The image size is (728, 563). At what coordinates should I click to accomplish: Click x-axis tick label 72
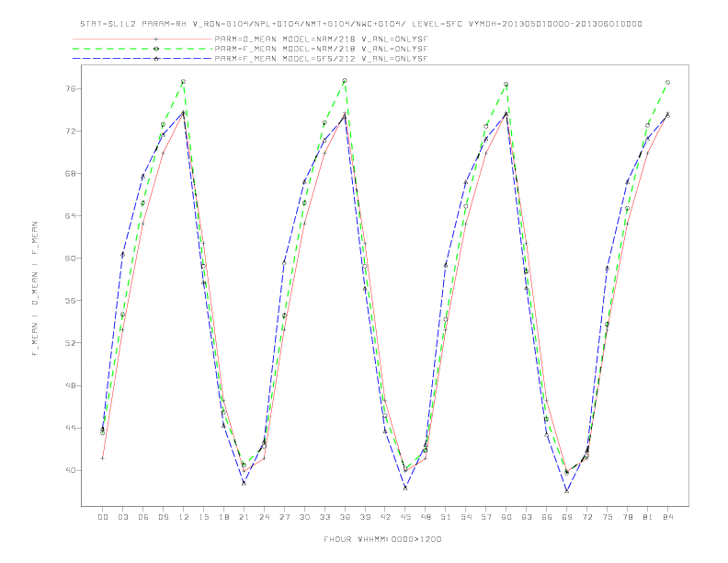click(x=586, y=517)
